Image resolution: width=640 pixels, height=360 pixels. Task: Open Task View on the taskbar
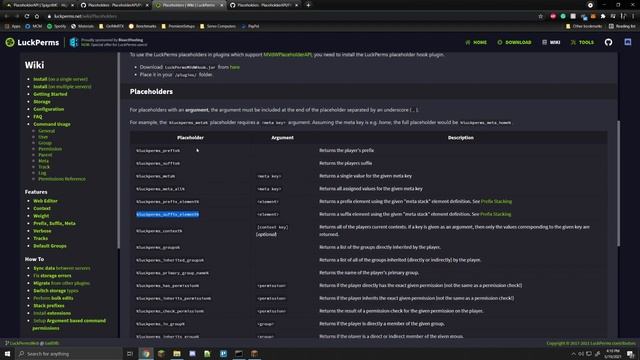click(130, 353)
